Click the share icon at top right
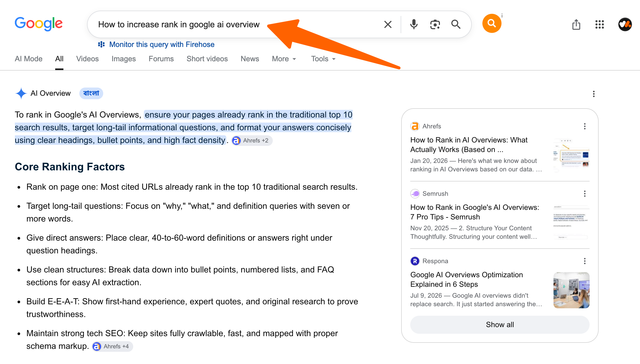Screen dimensions: 640x364 [x=576, y=24]
